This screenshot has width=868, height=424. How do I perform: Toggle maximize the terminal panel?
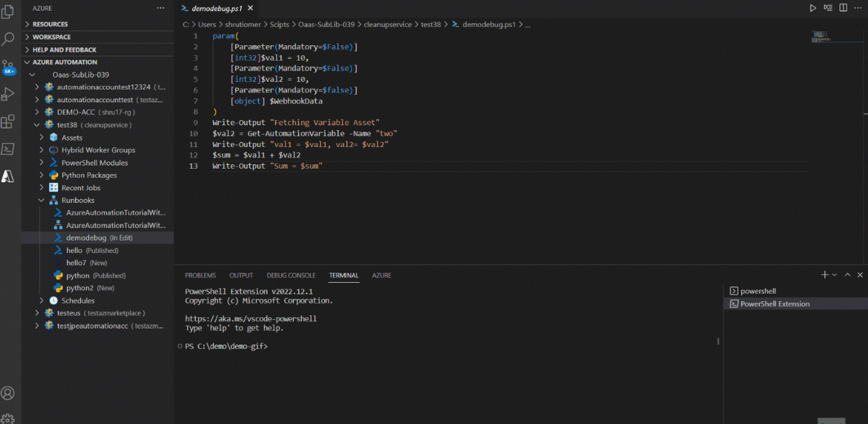click(848, 275)
